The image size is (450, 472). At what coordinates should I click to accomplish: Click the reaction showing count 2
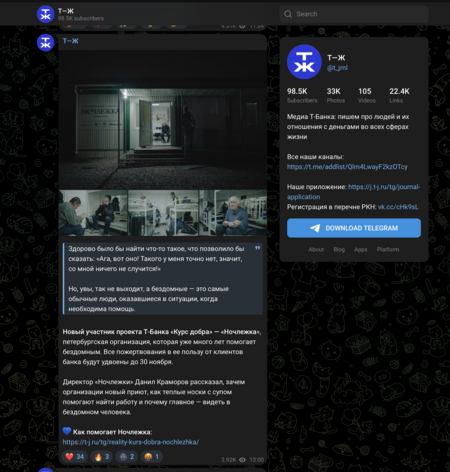pos(127,456)
